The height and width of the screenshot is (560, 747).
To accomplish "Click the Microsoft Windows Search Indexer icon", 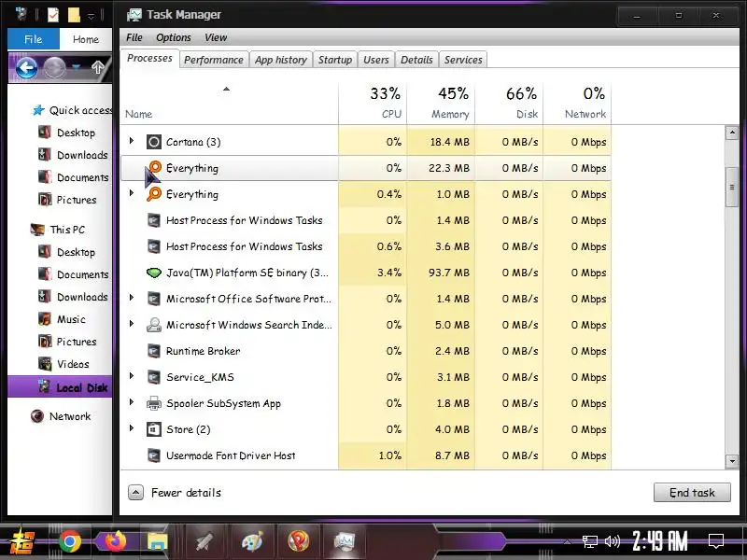I will [x=153, y=325].
